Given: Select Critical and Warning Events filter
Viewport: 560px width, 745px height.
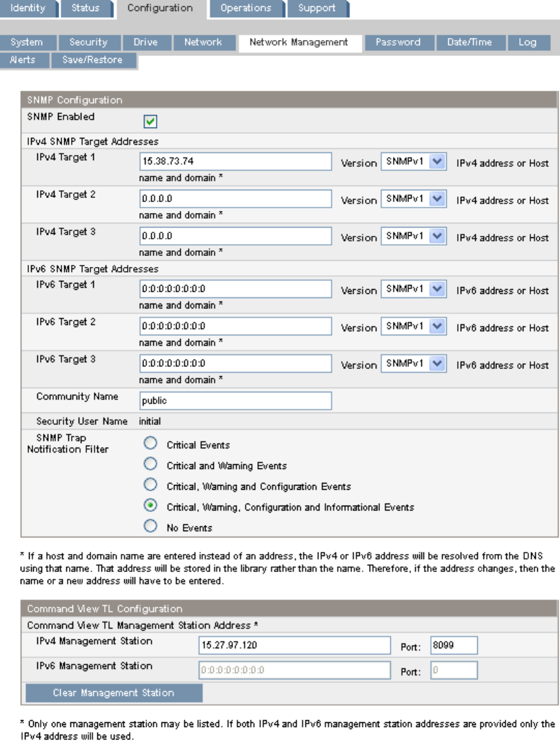Looking at the screenshot, I should [150, 465].
